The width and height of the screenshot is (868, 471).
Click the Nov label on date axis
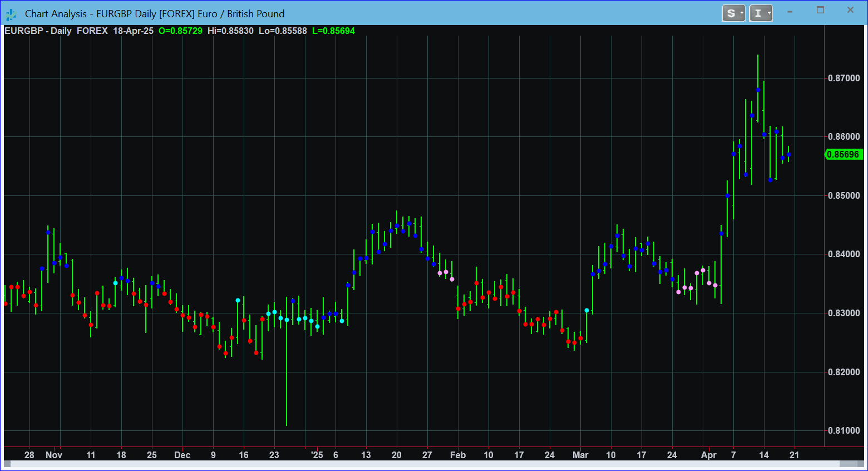54,455
